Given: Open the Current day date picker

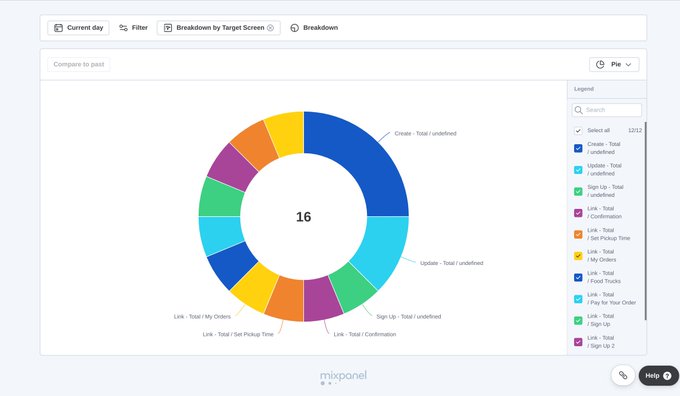Looking at the screenshot, I should (78, 28).
